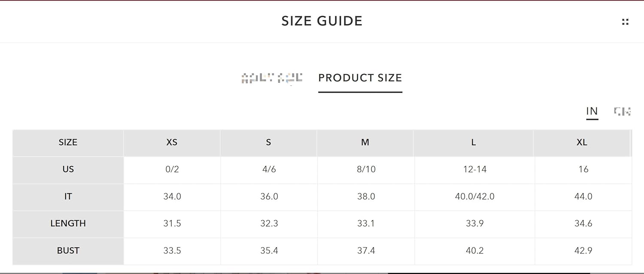The image size is (644, 274).
Task: Click the 31.5 length value for XS
Action: point(172,224)
